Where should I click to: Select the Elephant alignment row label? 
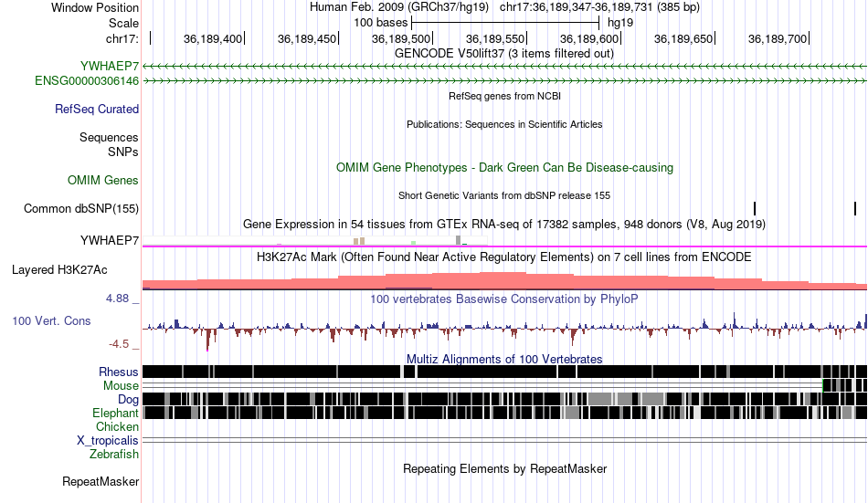tap(116, 414)
